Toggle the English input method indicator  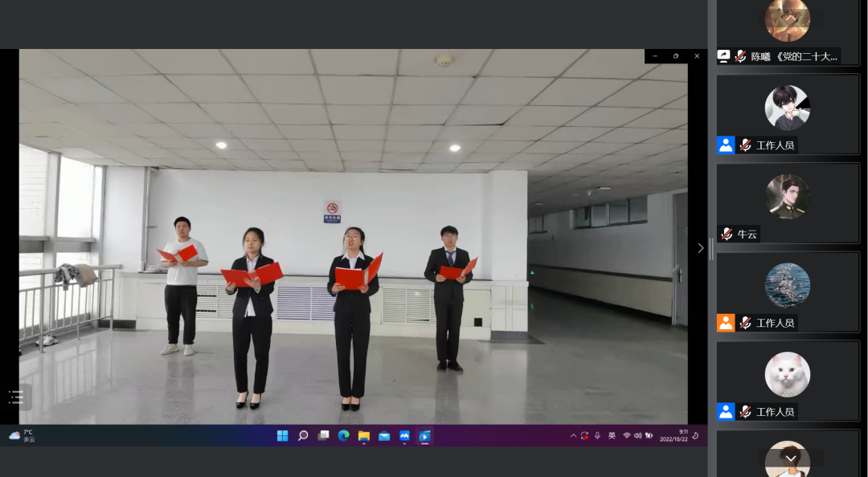[x=612, y=436]
